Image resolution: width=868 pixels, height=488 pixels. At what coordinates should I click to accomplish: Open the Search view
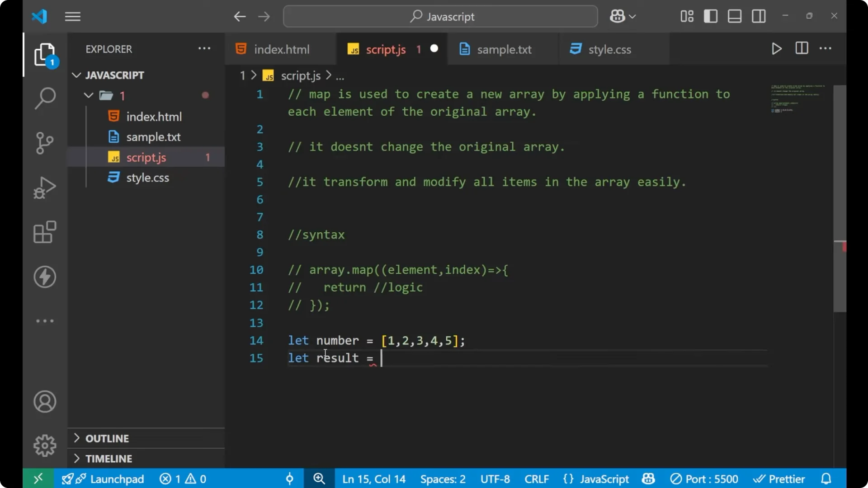[x=45, y=98]
